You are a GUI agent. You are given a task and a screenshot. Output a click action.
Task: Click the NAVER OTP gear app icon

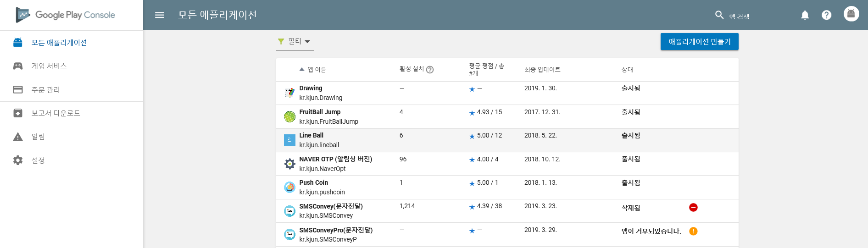tap(289, 164)
